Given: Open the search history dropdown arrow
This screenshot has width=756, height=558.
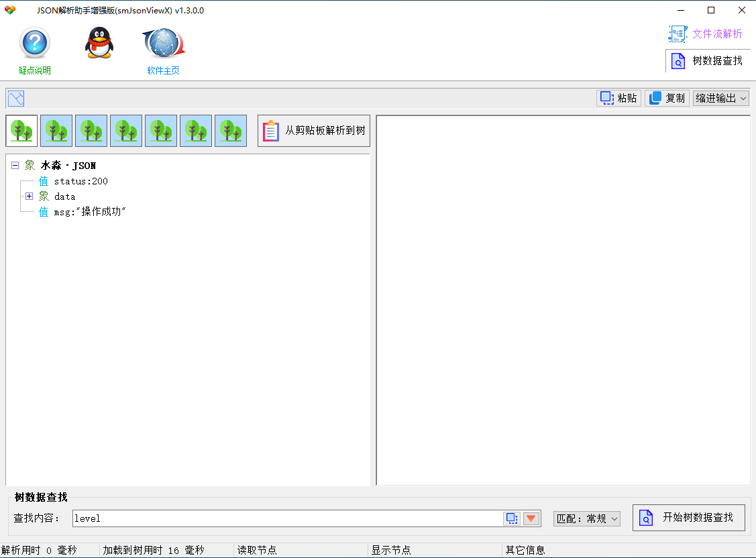Looking at the screenshot, I should (531, 518).
